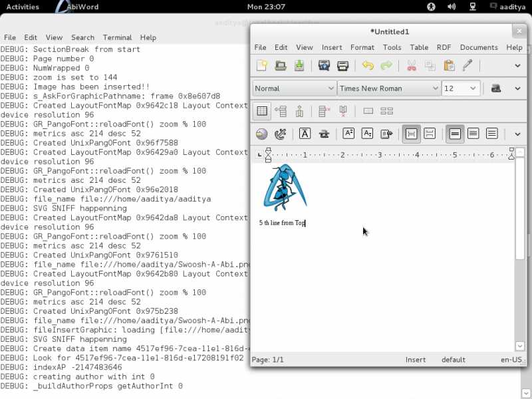Select the format painter brush icon

pyautogui.click(x=467, y=66)
